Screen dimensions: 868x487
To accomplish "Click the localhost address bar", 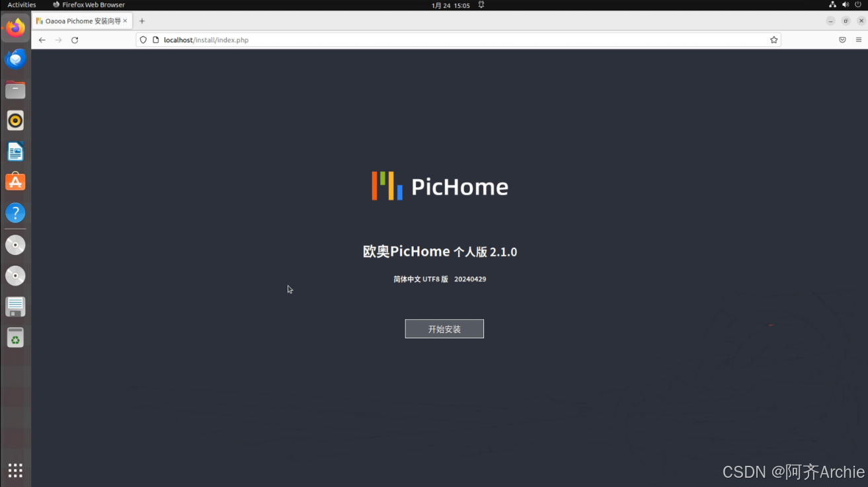I will pos(458,40).
